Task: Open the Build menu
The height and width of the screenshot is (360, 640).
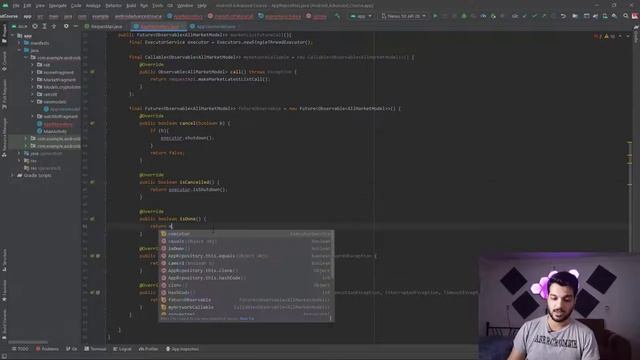Action: point(131,6)
